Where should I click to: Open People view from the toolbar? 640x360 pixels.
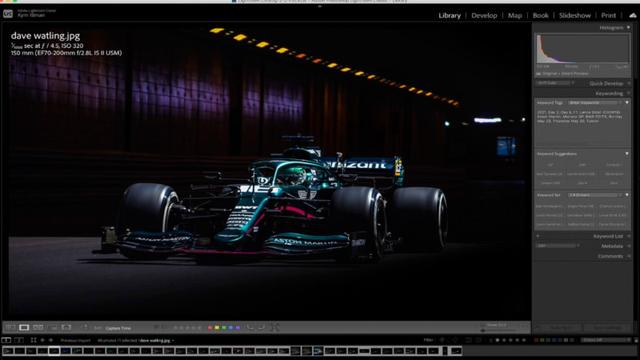point(67,327)
